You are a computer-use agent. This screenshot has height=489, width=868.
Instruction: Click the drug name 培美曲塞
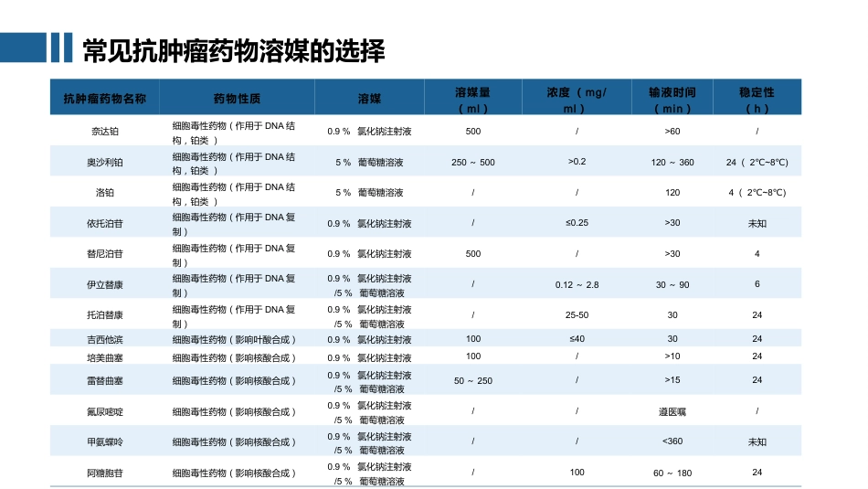[105, 357]
